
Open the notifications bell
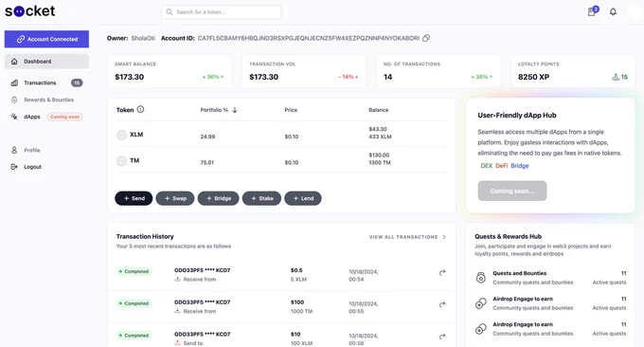coord(613,12)
